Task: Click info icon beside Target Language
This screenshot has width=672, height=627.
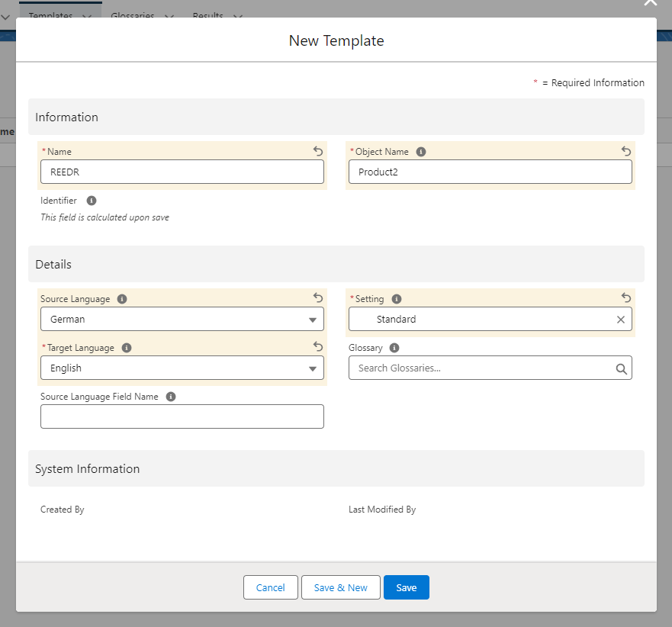Action: (127, 348)
